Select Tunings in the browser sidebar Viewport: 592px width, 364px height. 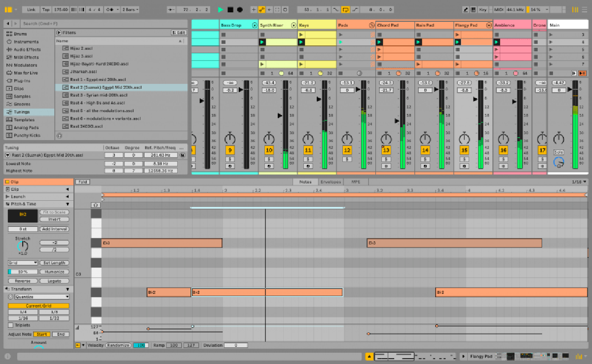(x=22, y=112)
